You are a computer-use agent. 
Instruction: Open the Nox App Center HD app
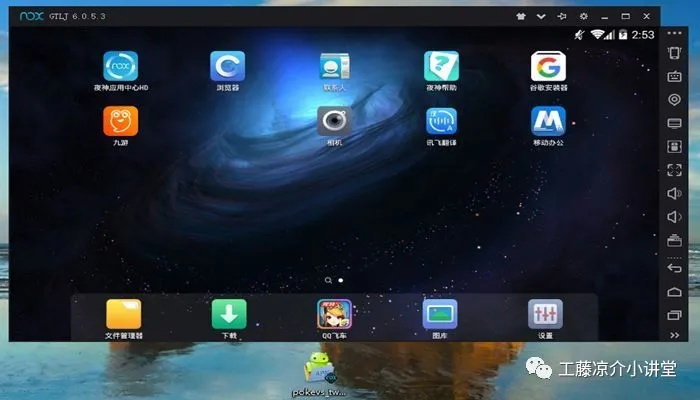tap(121, 66)
